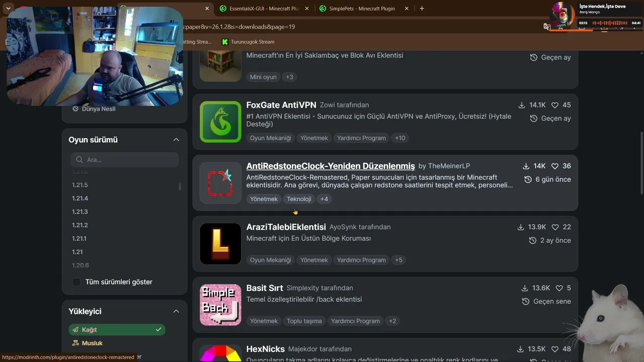
Task: Focus the game version search field
Action: point(125,160)
